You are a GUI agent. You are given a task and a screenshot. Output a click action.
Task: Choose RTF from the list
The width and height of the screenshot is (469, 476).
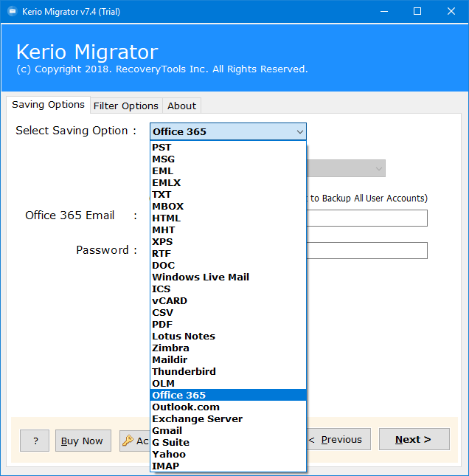click(x=228, y=254)
